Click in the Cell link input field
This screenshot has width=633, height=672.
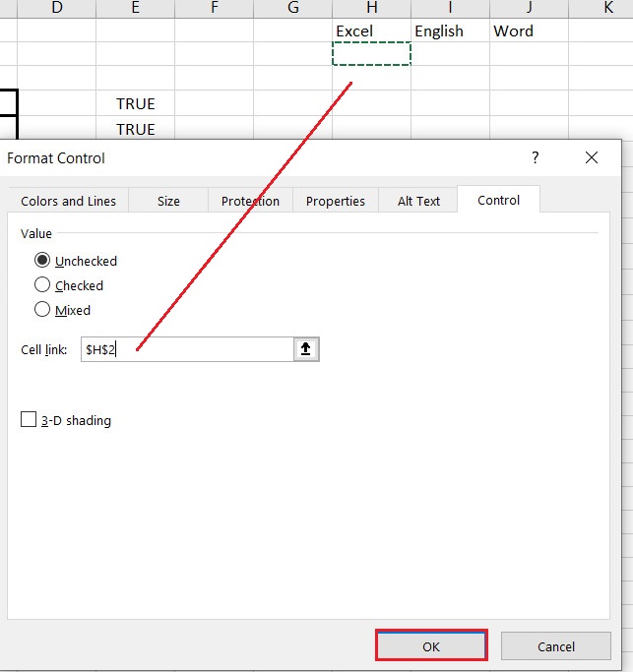(x=187, y=349)
